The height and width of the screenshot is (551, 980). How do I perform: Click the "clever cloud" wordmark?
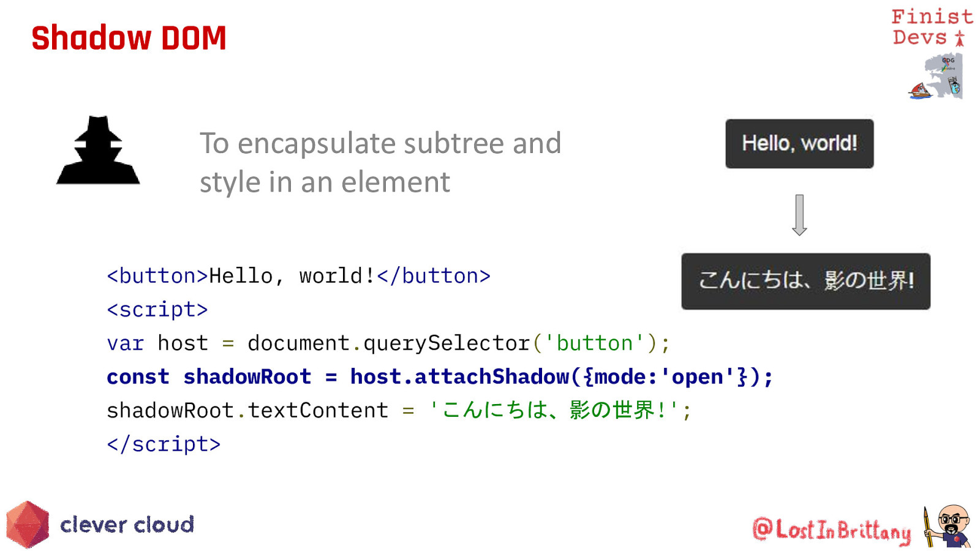tap(127, 525)
